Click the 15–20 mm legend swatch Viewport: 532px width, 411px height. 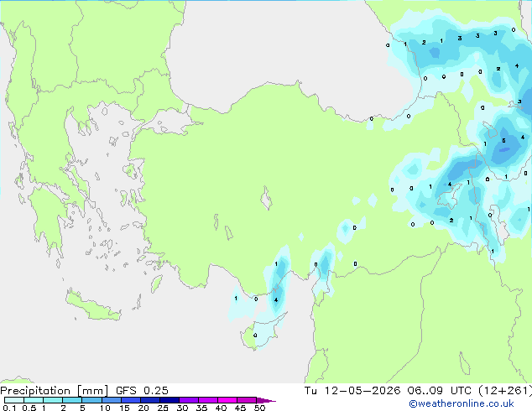pyautogui.click(x=130, y=400)
